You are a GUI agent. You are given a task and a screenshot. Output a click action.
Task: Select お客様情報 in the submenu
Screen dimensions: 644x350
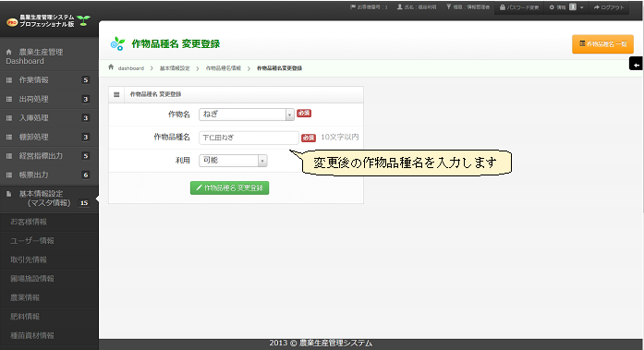pyautogui.click(x=49, y=222)
